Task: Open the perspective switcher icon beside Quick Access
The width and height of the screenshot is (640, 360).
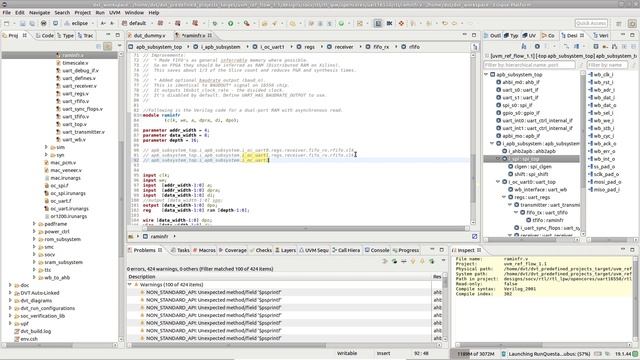Action: pos(619,24)
